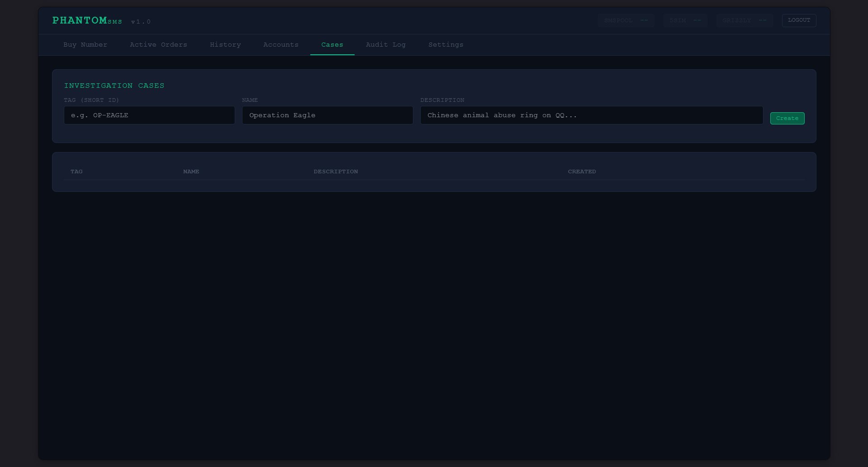Viewport: 868px width, 467px height.
Task: Click the CREATED column header
Action: [x=582, y=172]
